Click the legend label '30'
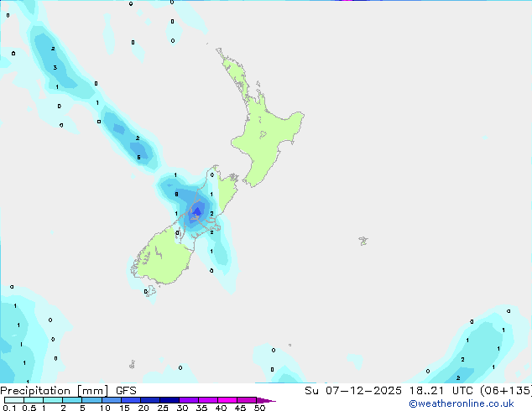 (x=182, y=408)
